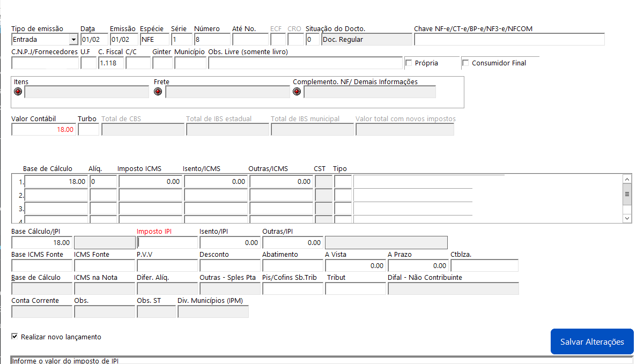This screenshot has width=644, height=364.
Task: Click the P.V.V field
Action: (x=167, y=265)
